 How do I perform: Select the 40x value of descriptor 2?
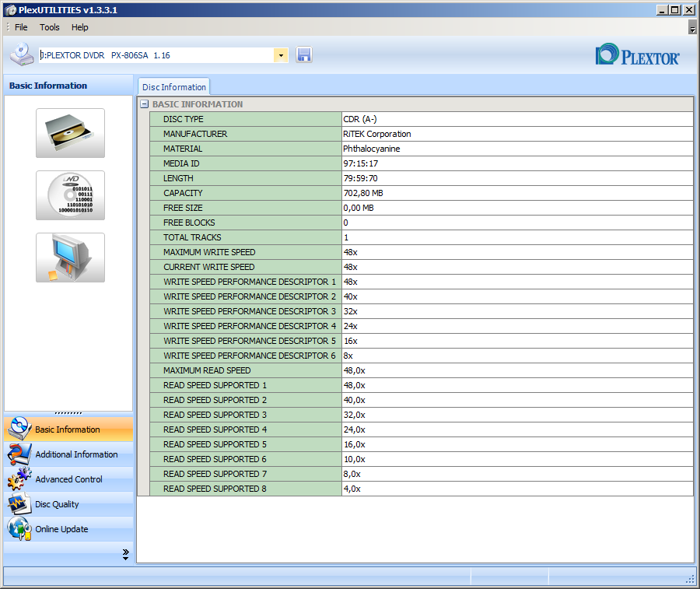pos(351,296)
